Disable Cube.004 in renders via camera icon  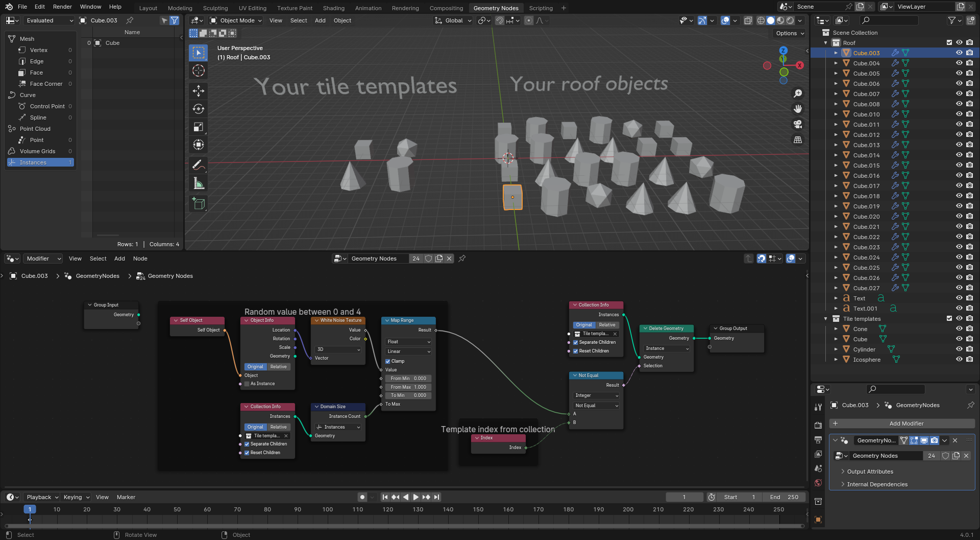pyautogui.click(x=969, y=63)
